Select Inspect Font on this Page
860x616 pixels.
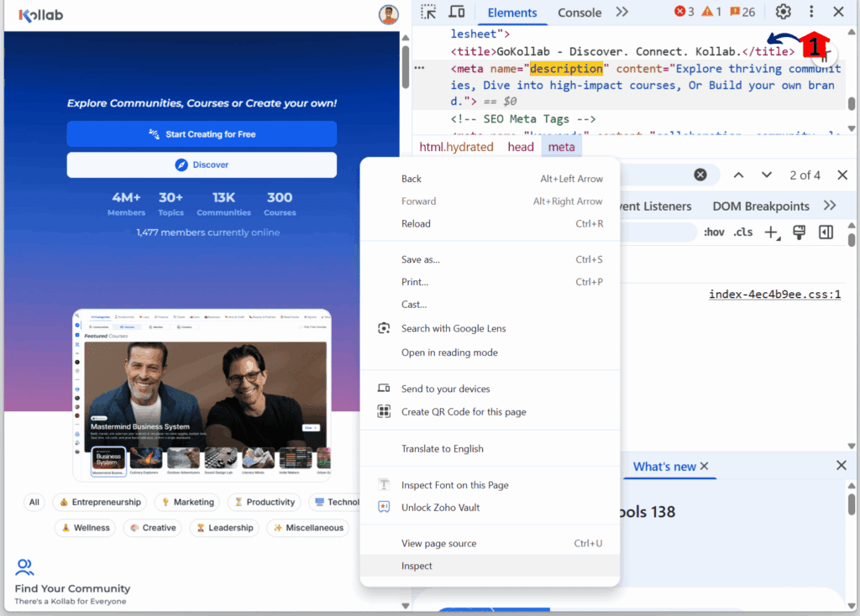click(490, 485)
